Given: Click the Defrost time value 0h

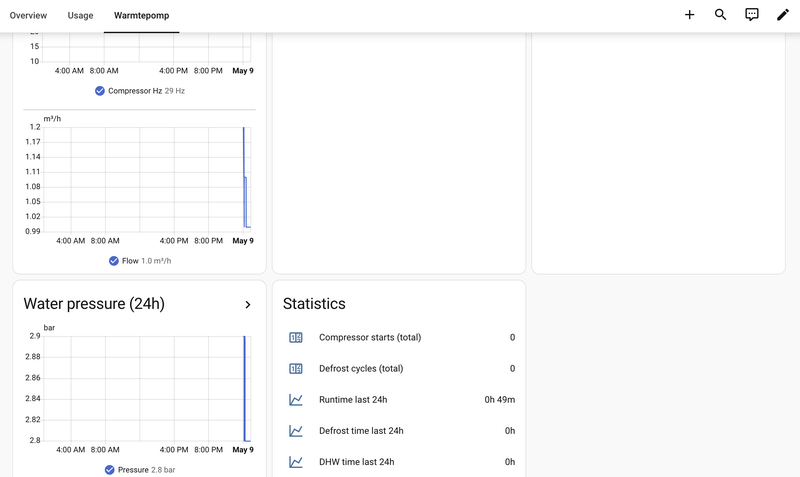Looking at the screenshot, I should click(x=510, y=431).
